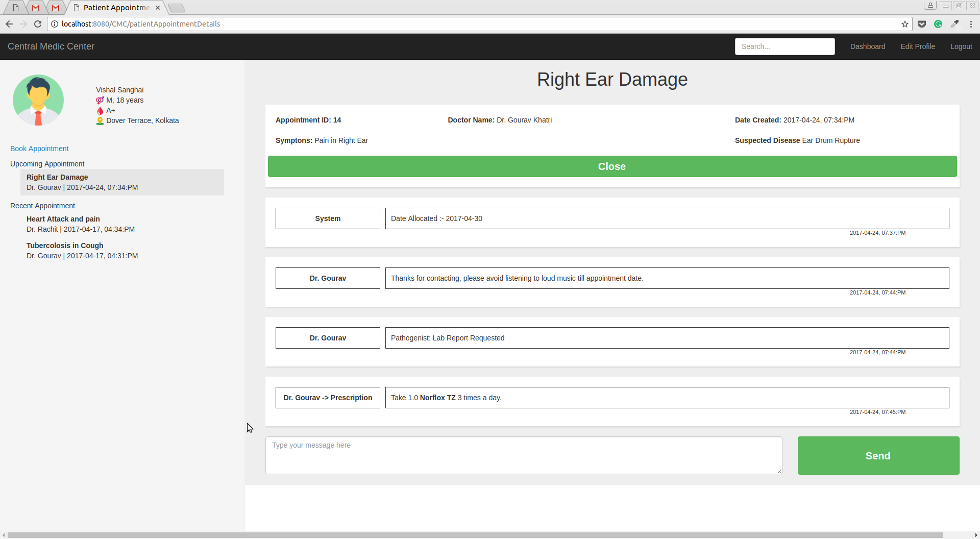Image resolution: width=980 pixels, height=539 pixels.
Task: Open Chrome's three-dot menu
Action: click(x=971, y=24)
